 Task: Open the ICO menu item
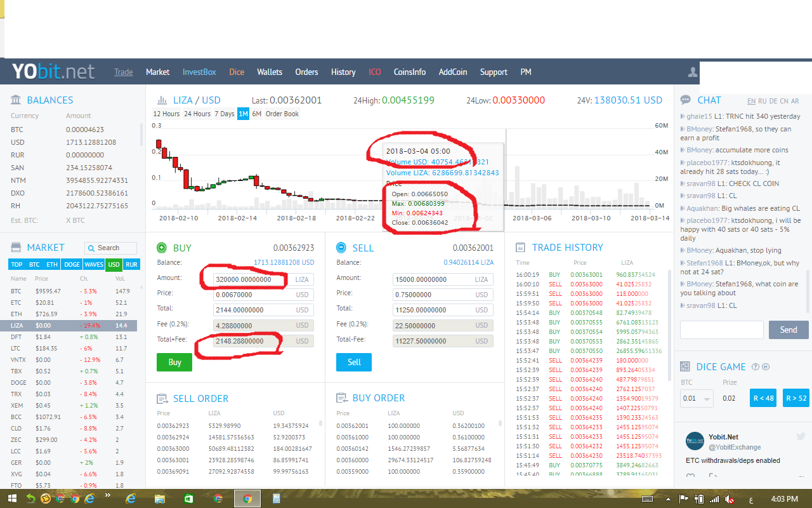pos(375,72)
